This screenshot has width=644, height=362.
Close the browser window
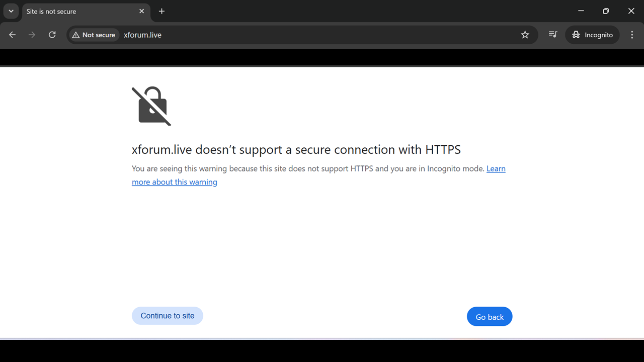[x=631, y=11]
